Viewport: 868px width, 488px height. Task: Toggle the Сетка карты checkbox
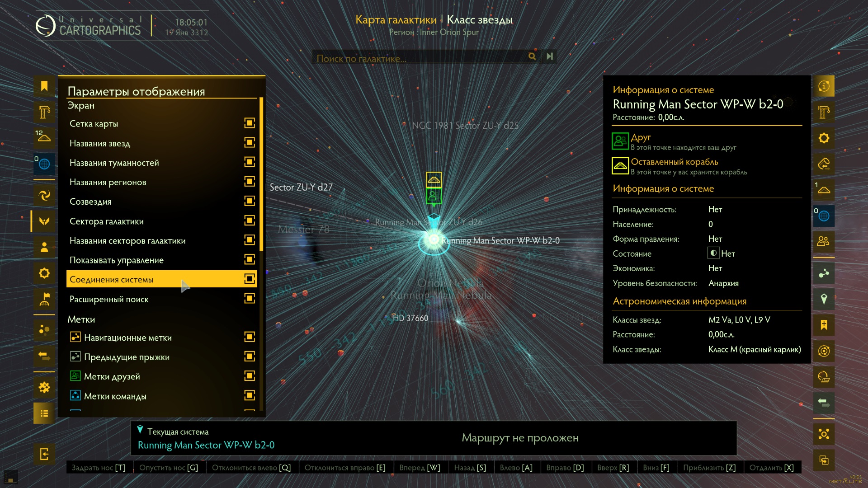coord(250,123)
